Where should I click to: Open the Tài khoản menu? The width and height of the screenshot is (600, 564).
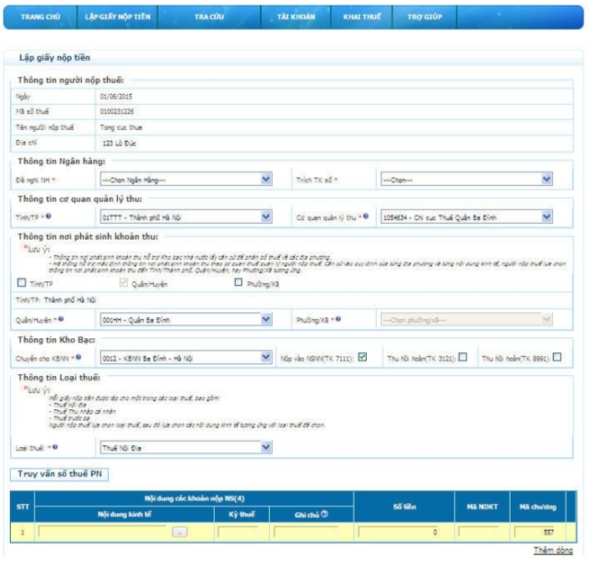(x=296, y=17)
